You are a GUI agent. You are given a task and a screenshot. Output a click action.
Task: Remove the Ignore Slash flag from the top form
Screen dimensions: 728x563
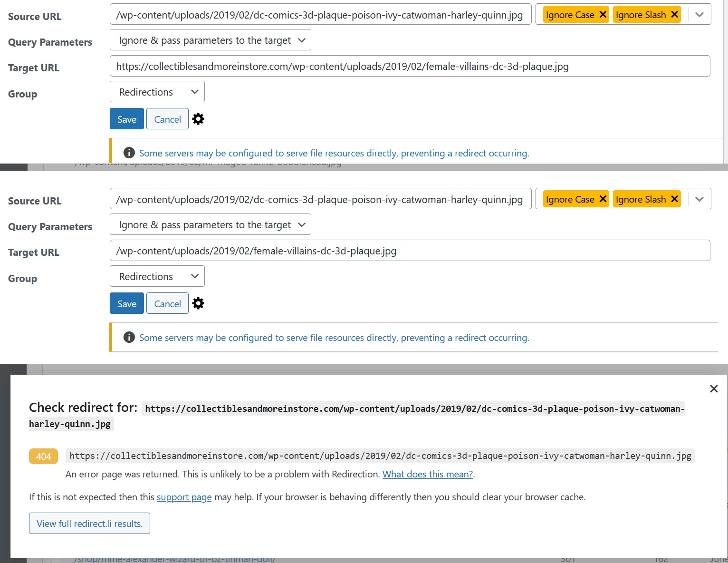674,14
